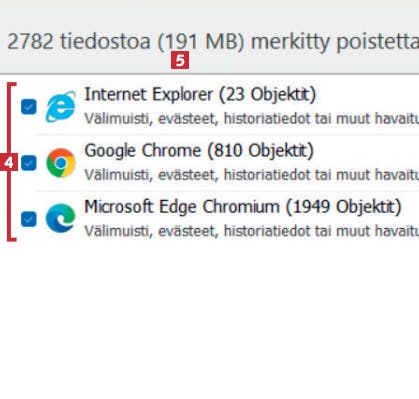
Task: Toggle the Microsoft Edge Chromium checkbox
Action: (29, 219)
